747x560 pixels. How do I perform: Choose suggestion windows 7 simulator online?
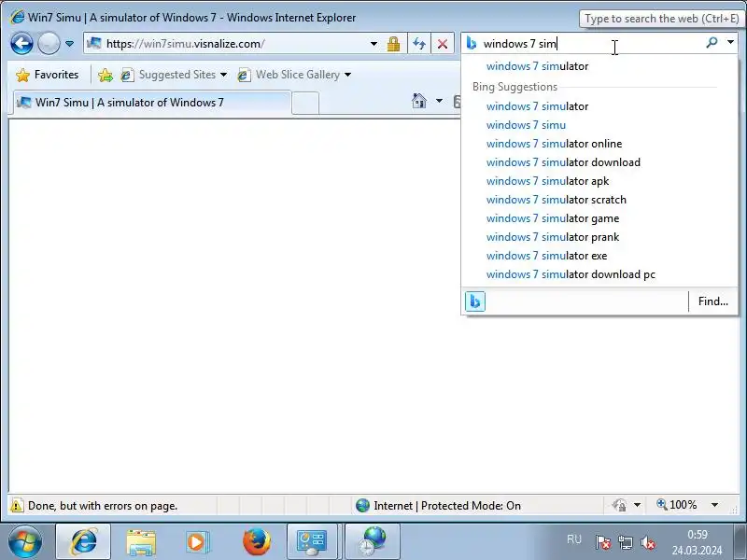pyautogui.click(x=599, y=144)
